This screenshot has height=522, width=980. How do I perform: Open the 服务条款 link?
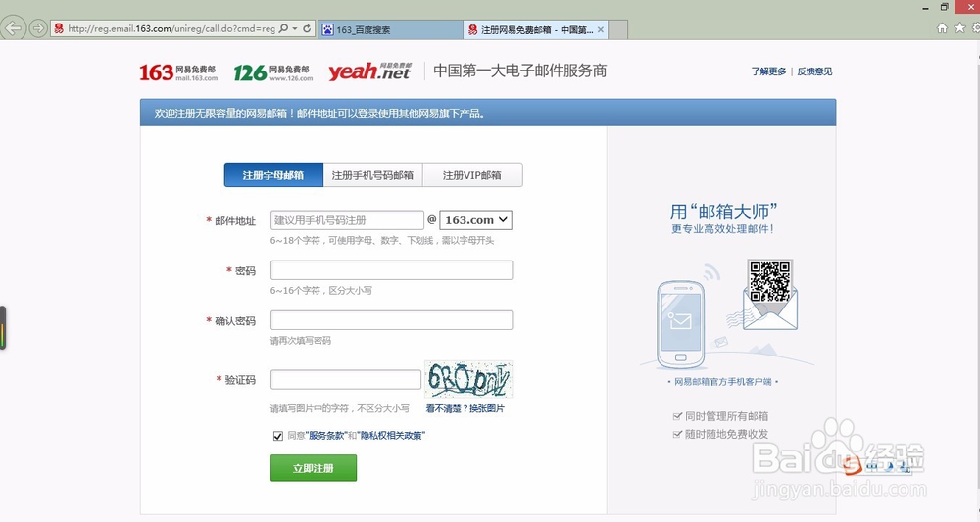[x=328, y=436]
